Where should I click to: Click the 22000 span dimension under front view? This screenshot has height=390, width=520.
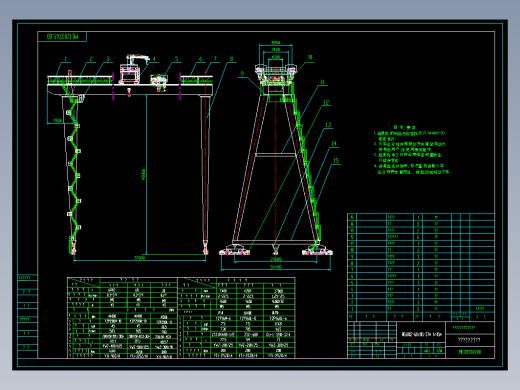139,258
